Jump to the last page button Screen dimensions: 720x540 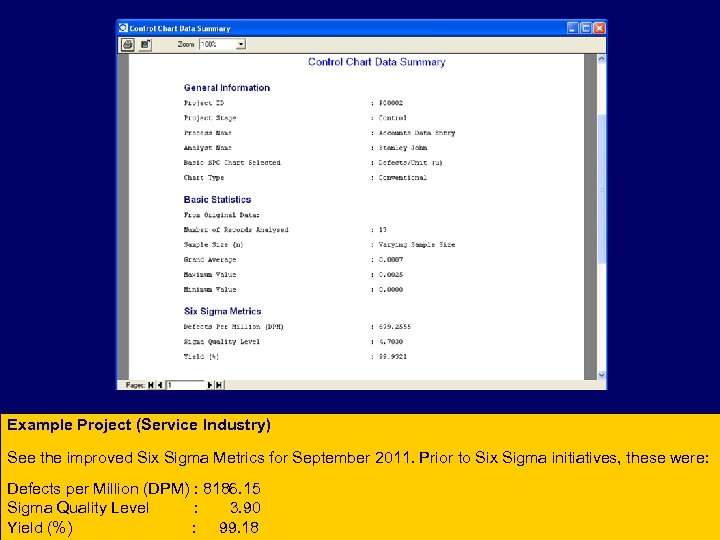coord(219,385)
